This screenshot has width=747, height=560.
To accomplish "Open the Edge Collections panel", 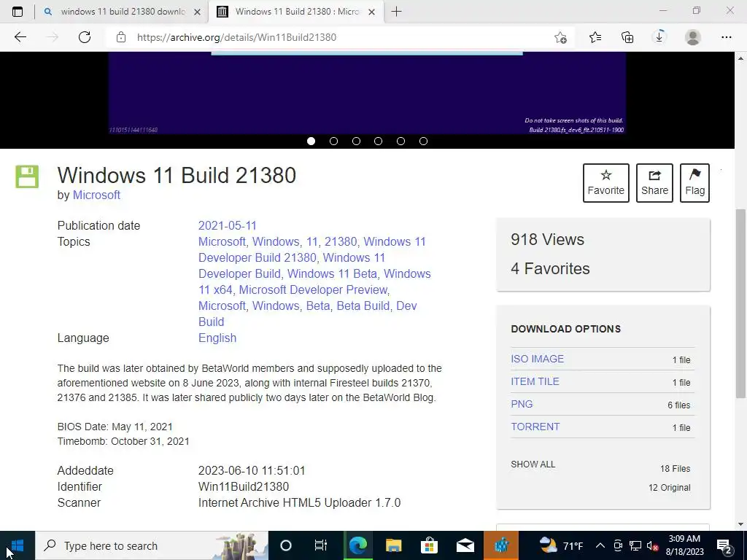I will pos(627,37).
